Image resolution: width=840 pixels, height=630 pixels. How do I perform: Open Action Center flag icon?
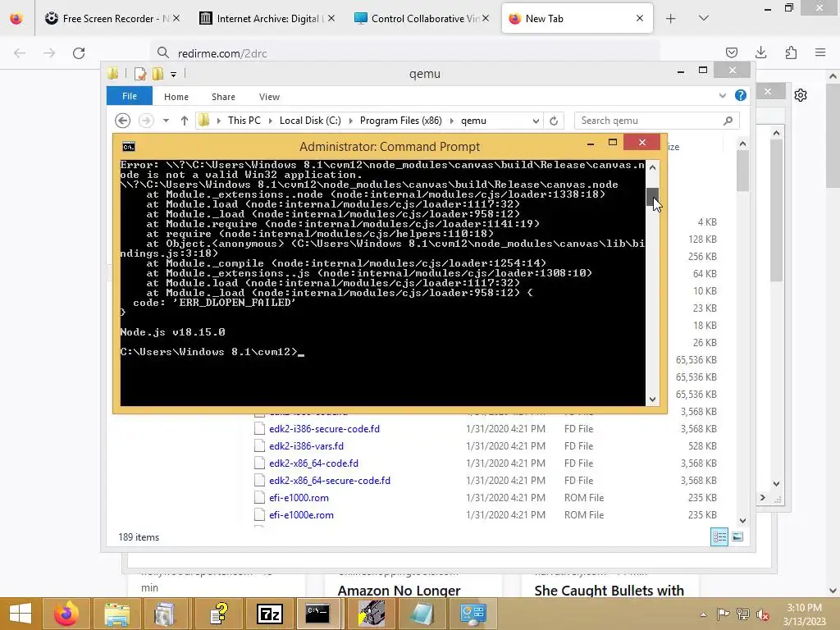click(x=724, y=614)
